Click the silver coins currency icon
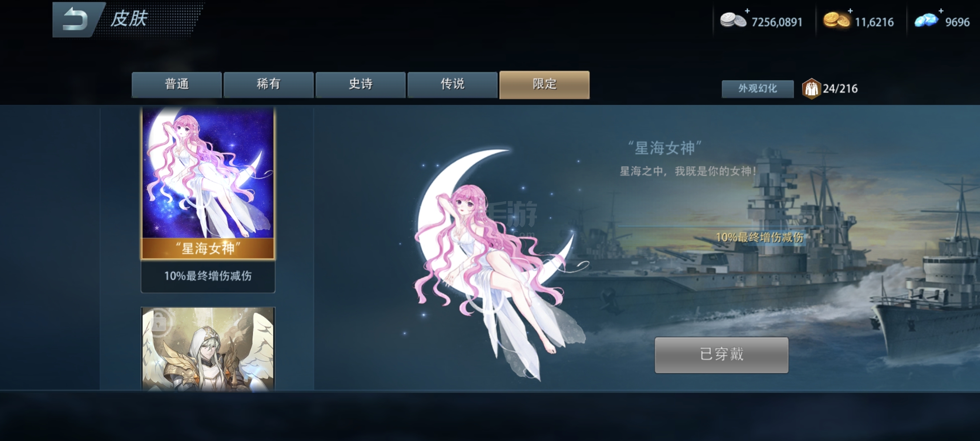Image resolution: width=980 pixels, height=441 pixels. click(733, 21)
